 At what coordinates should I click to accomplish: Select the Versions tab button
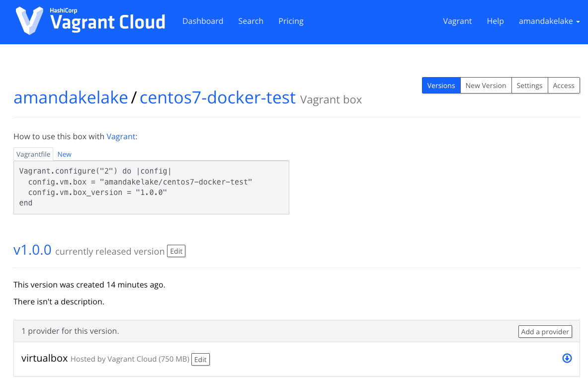tap(441, 86)
